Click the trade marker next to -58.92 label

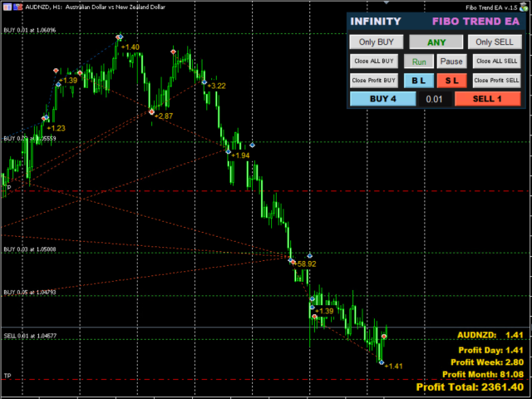pos(292,261)
